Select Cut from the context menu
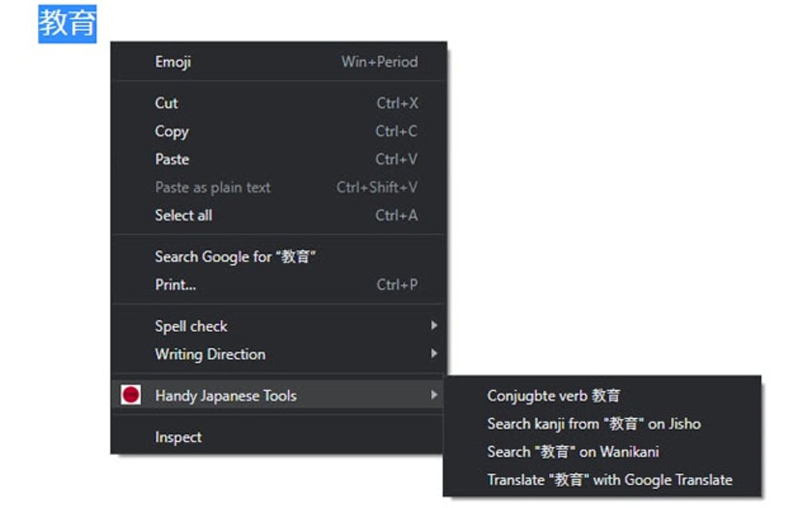Viewport: 812px width, 508px height. point(166,103)
